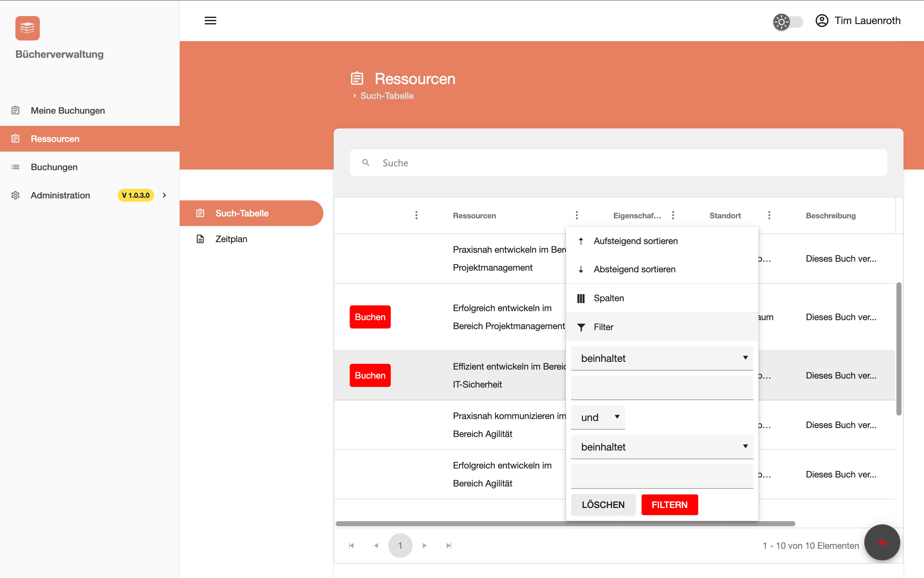Sort by the Standort column header
Image resolution: width=924 pixels, height=578 pixels.
[x=725, y=215]
